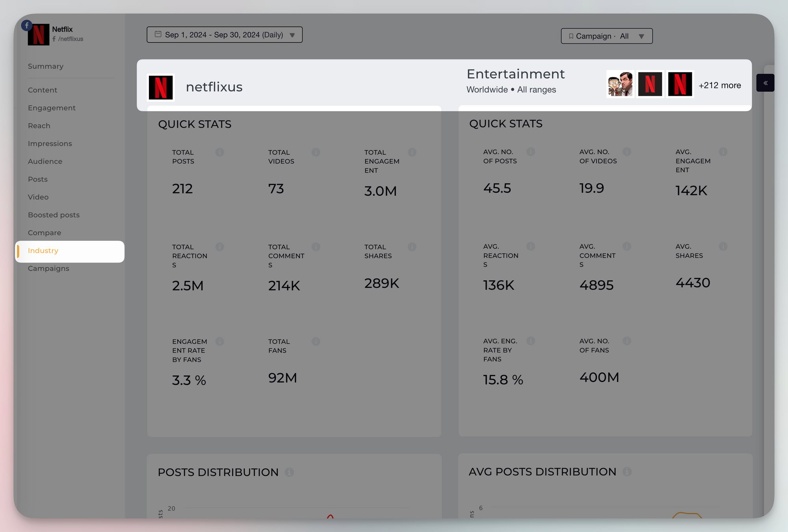
Task: Show info for Avg. No. of Posts
Action: (x=531, y=152)
